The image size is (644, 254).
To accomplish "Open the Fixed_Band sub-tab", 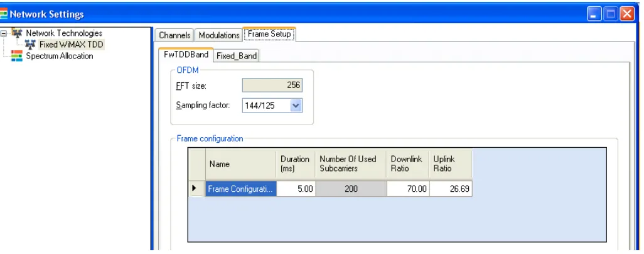I will (237, 56).
